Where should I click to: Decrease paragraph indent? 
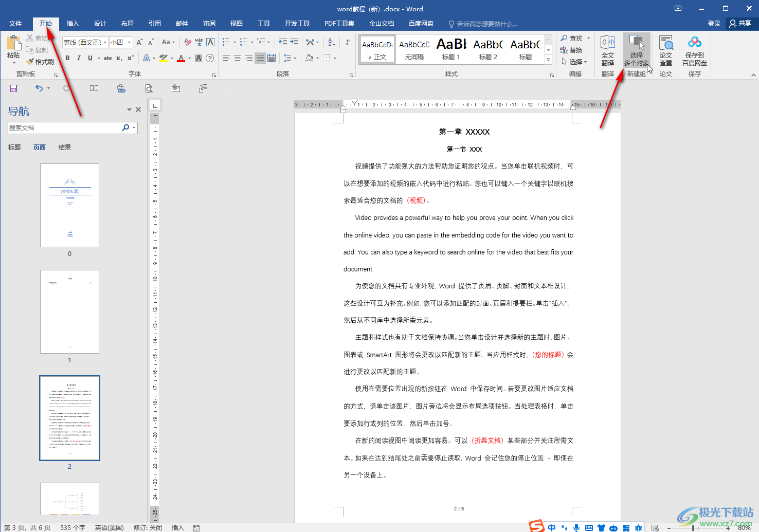(283, 42)
